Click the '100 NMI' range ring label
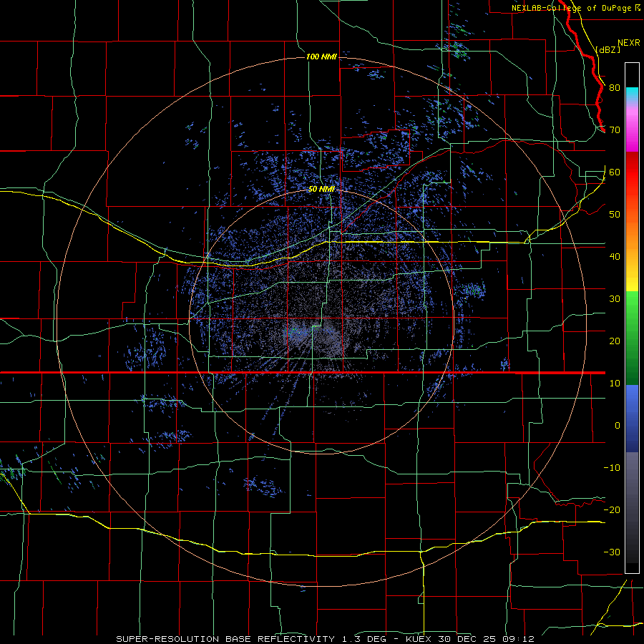 click(321, 57)
